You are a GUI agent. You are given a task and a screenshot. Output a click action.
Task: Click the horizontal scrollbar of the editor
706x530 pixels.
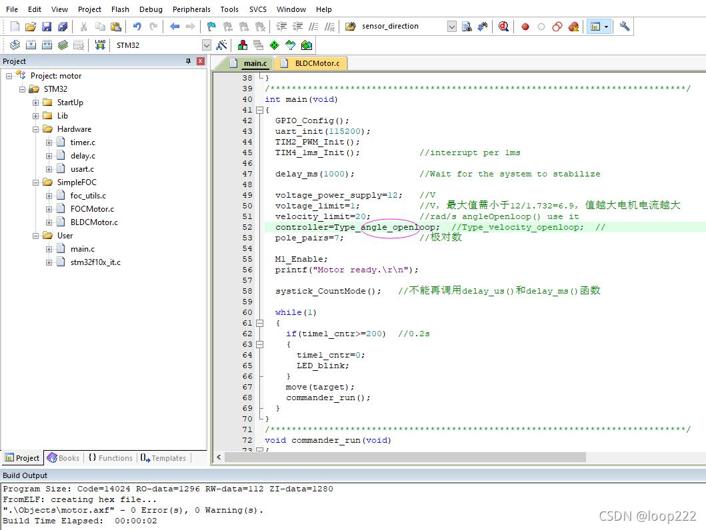click(405, 458)
